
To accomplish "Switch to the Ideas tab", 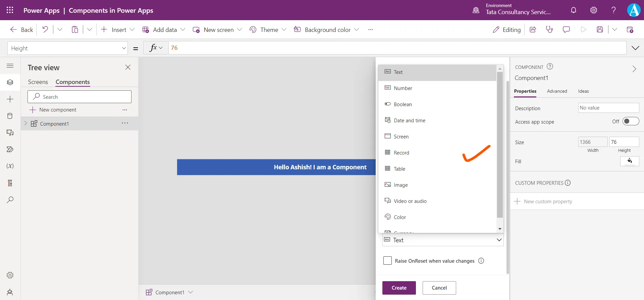I will [x=583, y=91].
